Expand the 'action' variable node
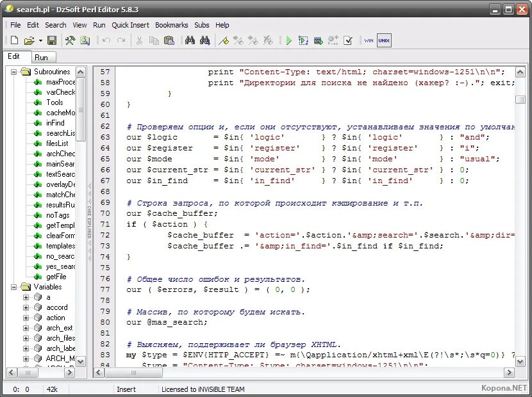 point(26,318)
